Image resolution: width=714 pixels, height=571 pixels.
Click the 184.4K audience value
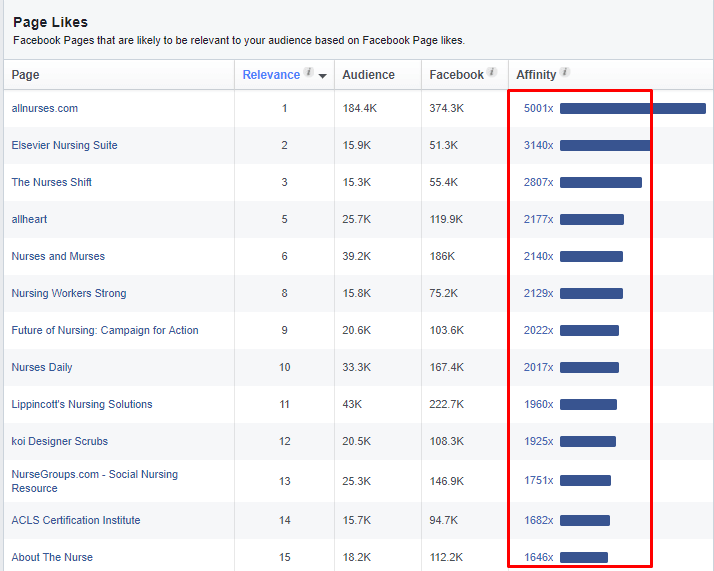click(360, 108)
